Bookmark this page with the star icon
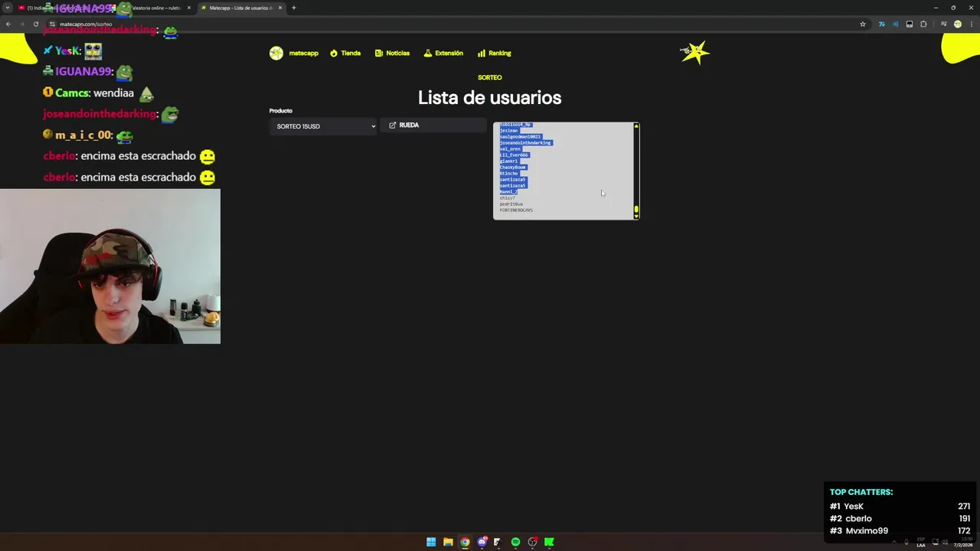Screen dimensions: 980x551 point(863,24)
